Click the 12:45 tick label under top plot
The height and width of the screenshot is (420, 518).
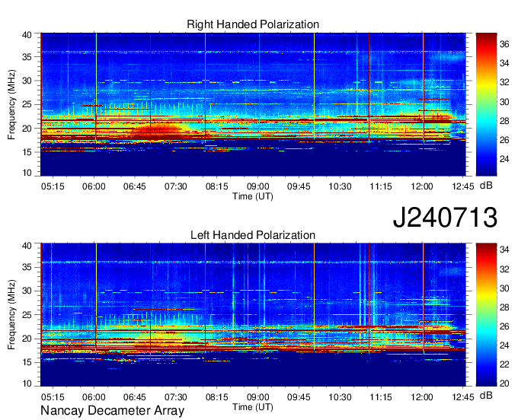463,186
